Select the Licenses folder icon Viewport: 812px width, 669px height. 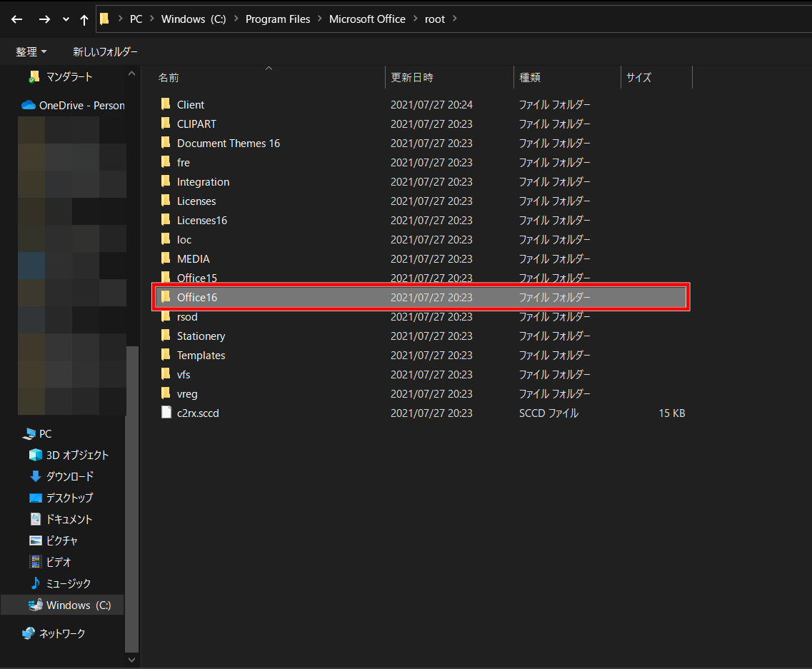coord(166,201)
